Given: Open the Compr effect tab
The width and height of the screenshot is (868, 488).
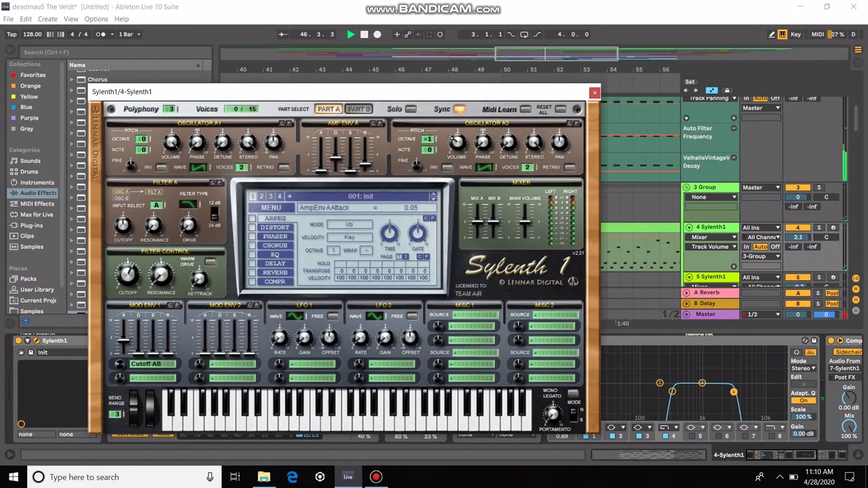Looking at the screenshot, I should [x=275, y=281].
